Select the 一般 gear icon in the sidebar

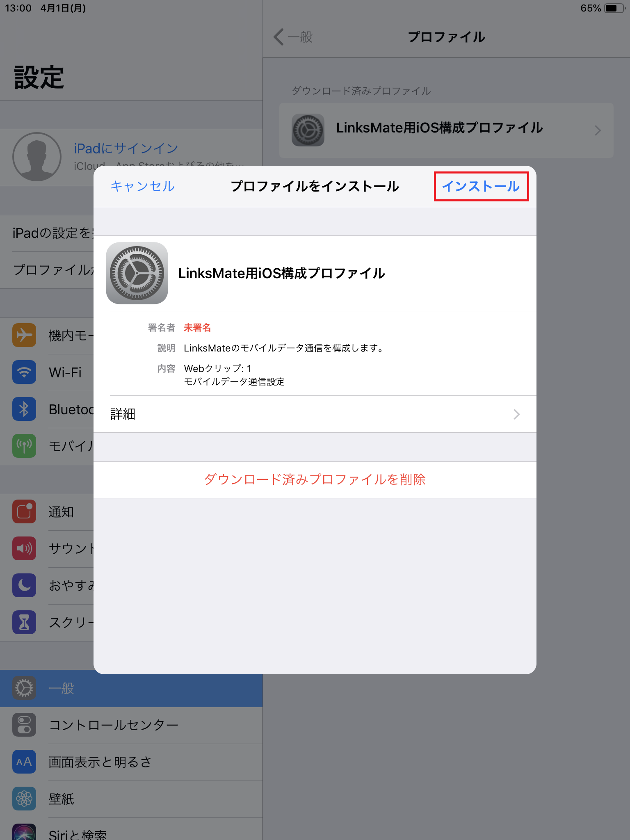click(x=24, y=688)
